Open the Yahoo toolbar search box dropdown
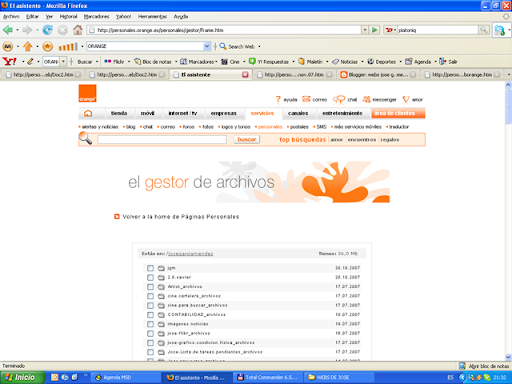 [x=63, y=62]
